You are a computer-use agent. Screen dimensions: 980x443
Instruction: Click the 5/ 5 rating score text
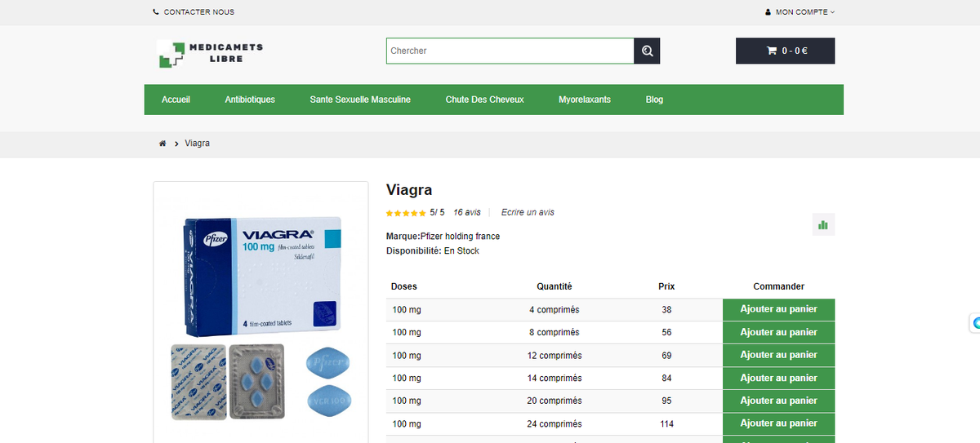tap(437, 212)
